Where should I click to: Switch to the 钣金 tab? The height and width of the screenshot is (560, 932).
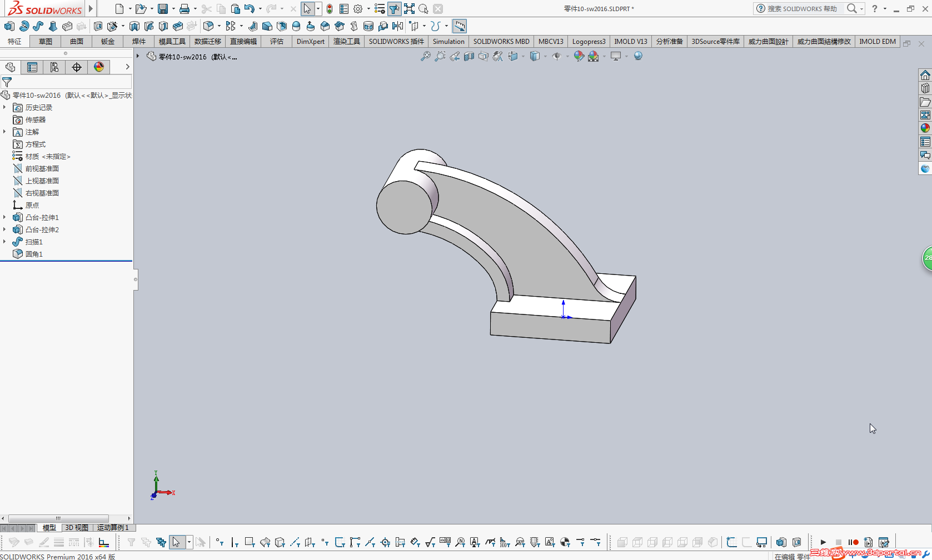[x=108, y=42]
